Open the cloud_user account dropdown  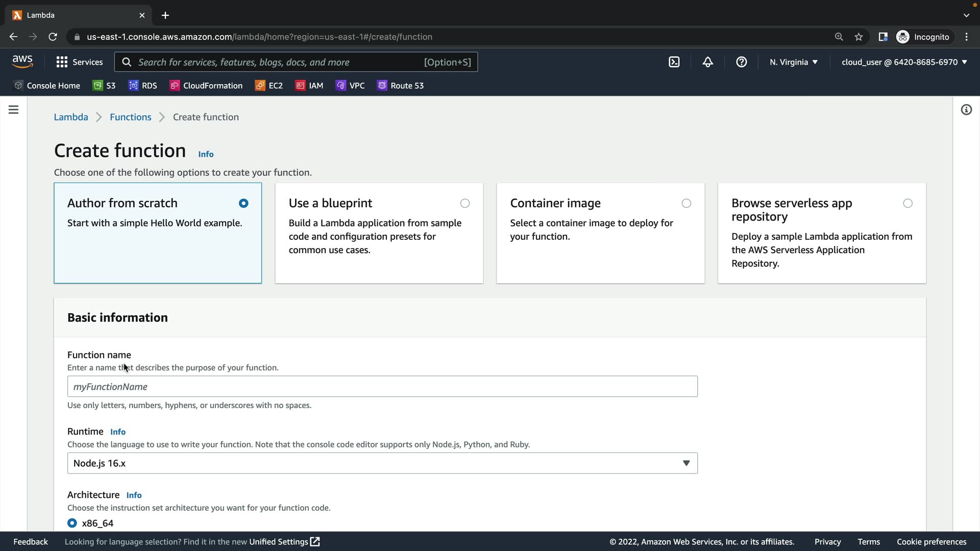click(904, 62)
